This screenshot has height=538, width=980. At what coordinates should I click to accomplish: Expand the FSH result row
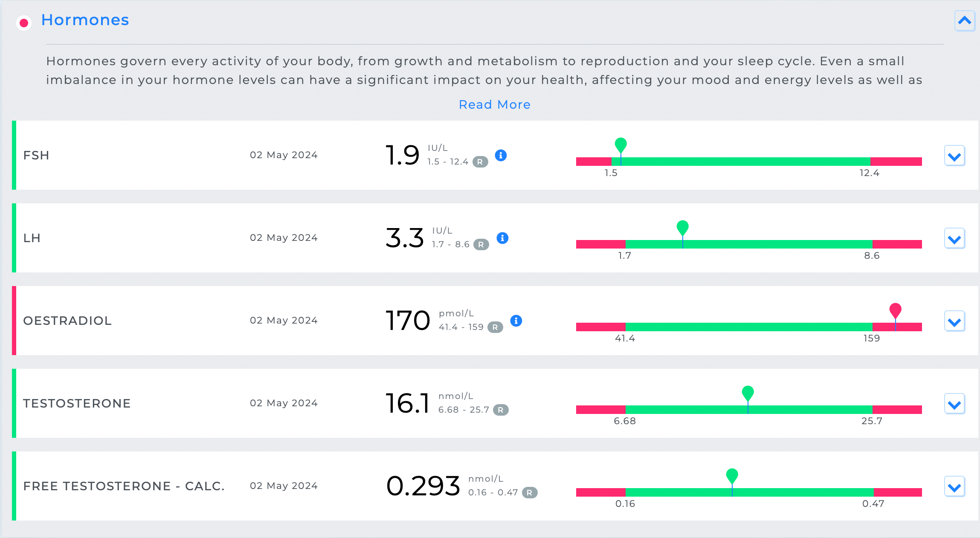click(954, 156)
